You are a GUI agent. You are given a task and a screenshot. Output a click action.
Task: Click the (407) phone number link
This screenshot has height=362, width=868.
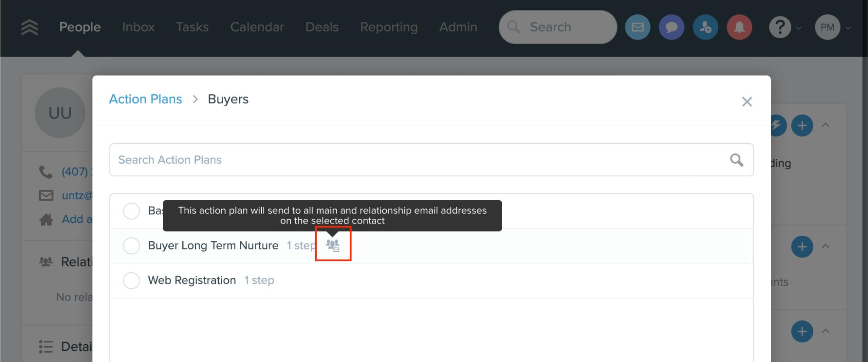click(77, 172)
